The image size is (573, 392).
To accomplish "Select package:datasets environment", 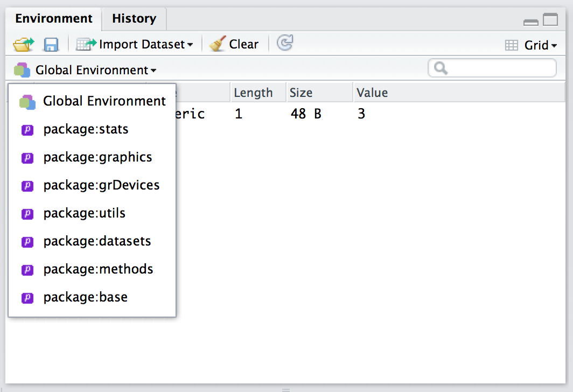I will pyautogui.click(x=97, y=241).
